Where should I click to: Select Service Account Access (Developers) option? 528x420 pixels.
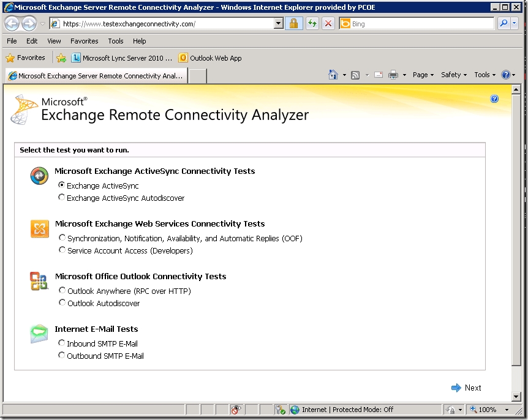[x=62, y=250]
